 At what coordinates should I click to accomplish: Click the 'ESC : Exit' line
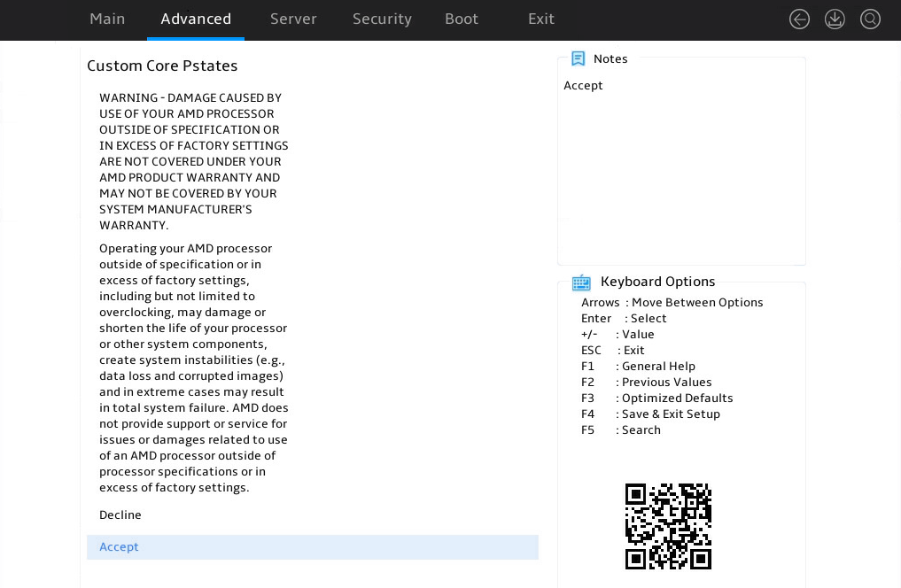coord(612,351)
